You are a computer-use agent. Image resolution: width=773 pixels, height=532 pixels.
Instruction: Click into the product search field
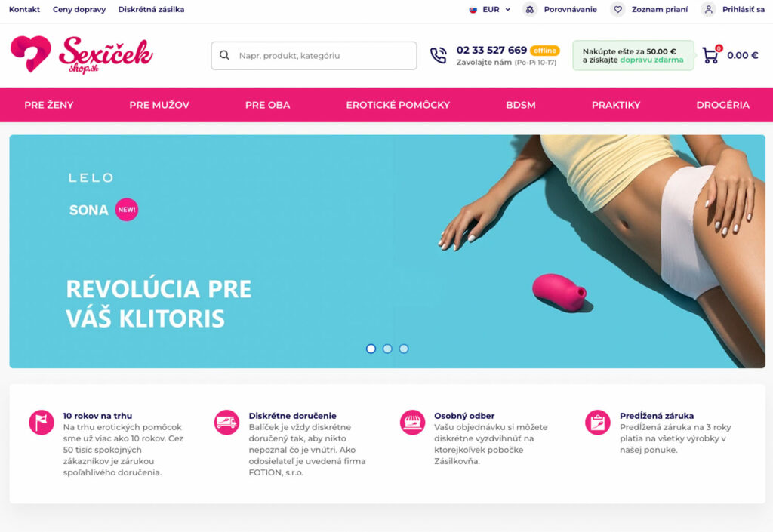pos(314,56)
